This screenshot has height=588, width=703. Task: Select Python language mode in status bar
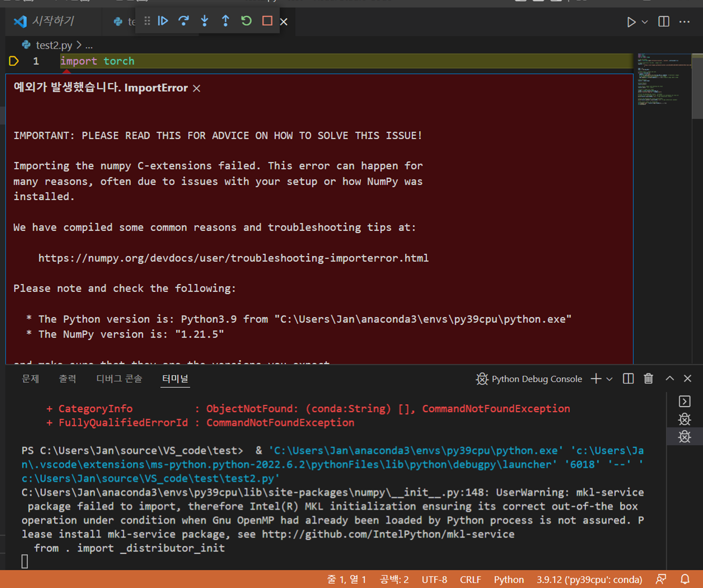tap(508, 580)
